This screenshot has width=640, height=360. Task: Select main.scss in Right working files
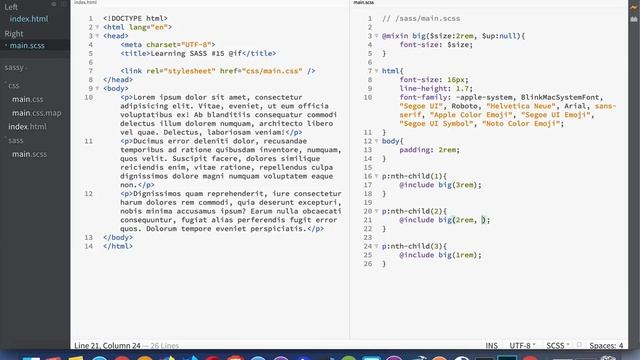[27, 45]
